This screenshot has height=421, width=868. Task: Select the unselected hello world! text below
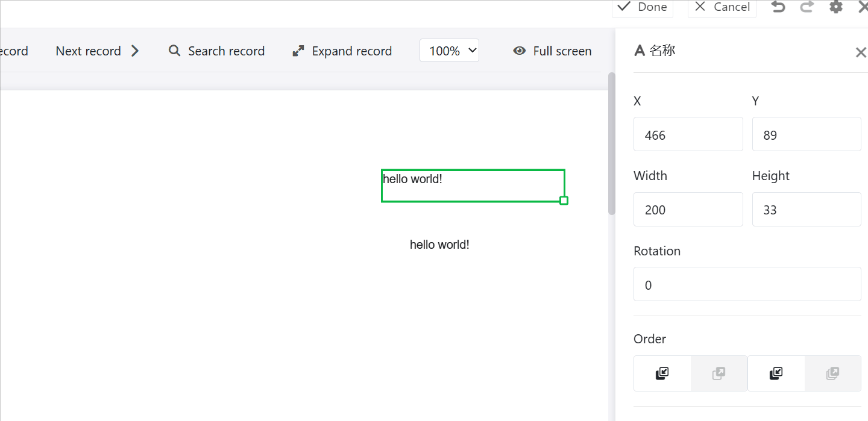pyautogui.click(x=439, y=245)
